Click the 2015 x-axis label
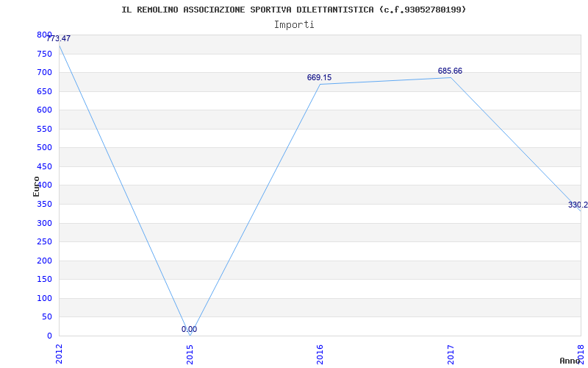Screen dimensions: 588x368 click(190, 354)
